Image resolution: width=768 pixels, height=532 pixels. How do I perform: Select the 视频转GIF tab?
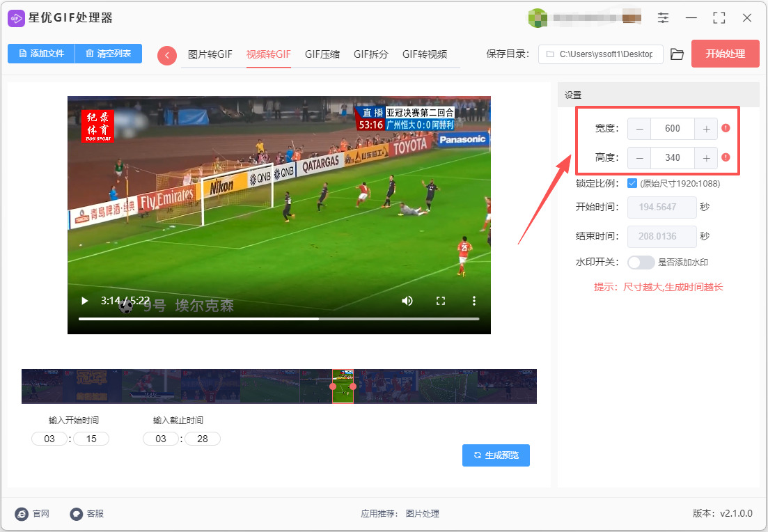(x=268, y=54)
